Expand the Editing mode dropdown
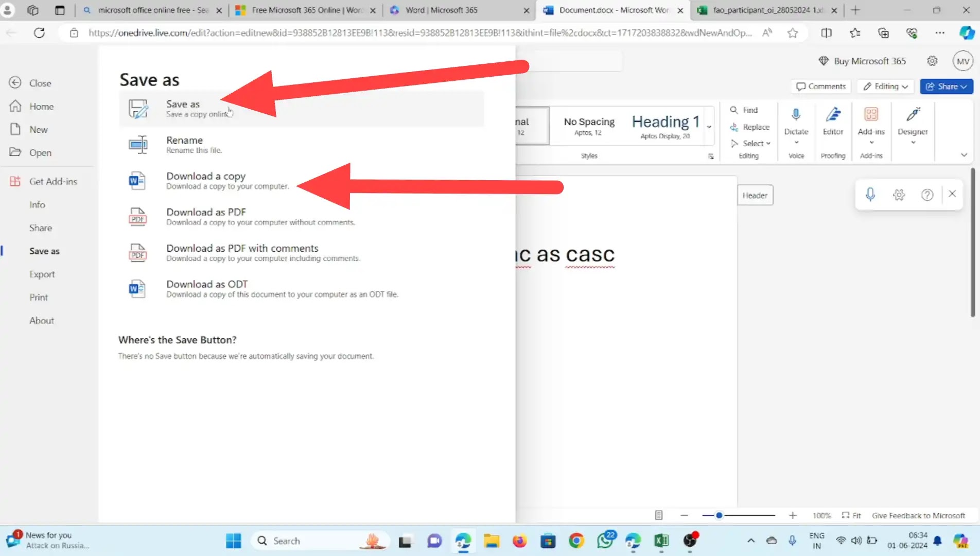 [885, 86]
